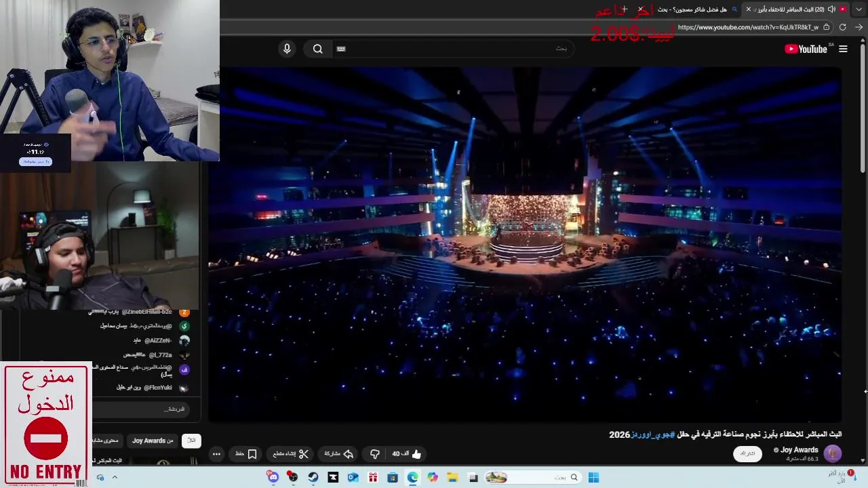Screen dimensions: 868x488
Task: Click the site info lock icon
Action: click(825, 27)
